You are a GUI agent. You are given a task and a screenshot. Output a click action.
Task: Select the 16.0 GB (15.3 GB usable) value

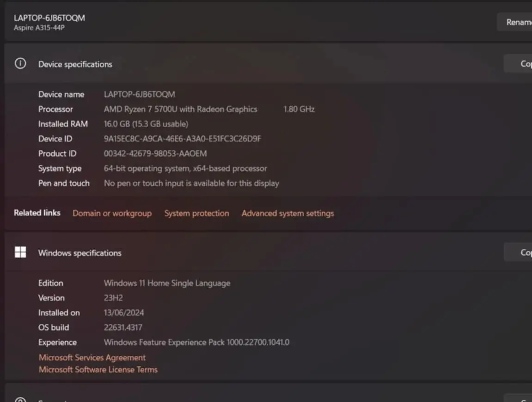coord(146,124)
